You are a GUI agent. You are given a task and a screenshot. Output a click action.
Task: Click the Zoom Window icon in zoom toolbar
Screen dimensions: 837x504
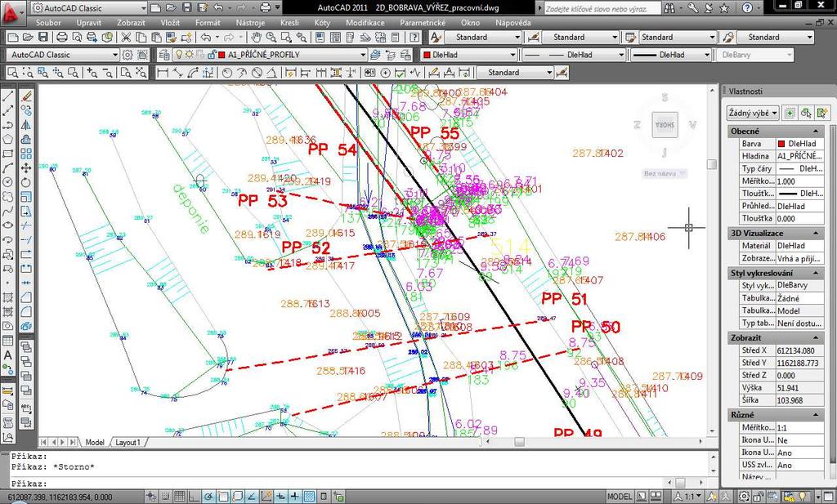tap(13, 73)
